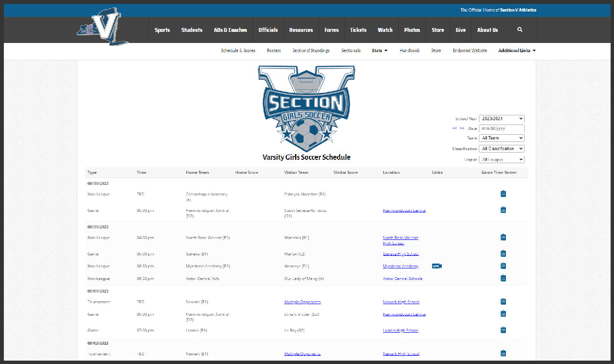Open roster icon for Mynderse Academy game
This screenshot has width=614, height=364.
point(503,266)
